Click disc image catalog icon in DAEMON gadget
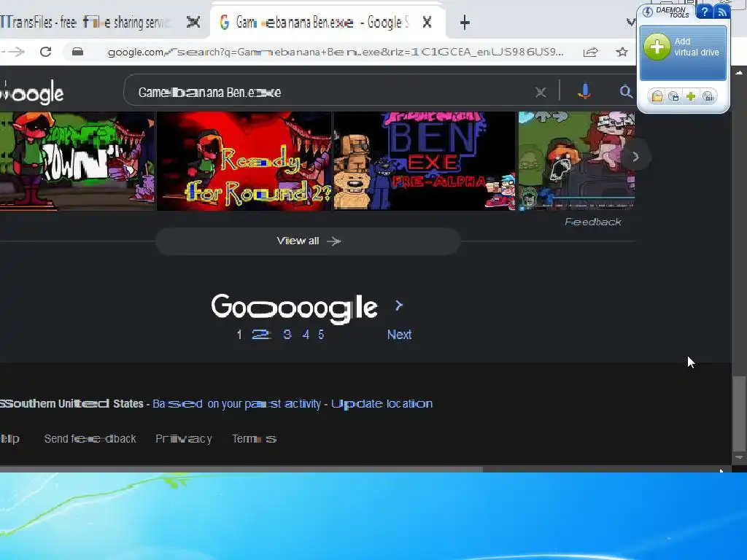The height and width of the screenshot is (560, 747). point(673,97)
